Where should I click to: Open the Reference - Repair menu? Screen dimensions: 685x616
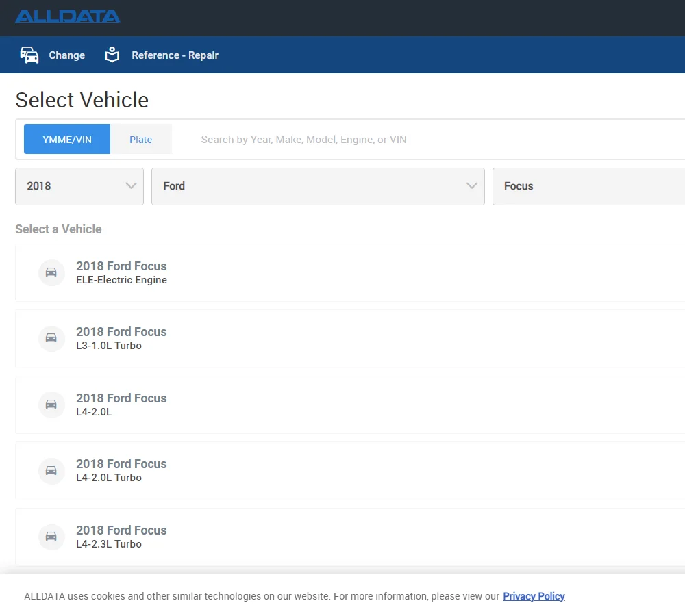[x=175, y=55]
